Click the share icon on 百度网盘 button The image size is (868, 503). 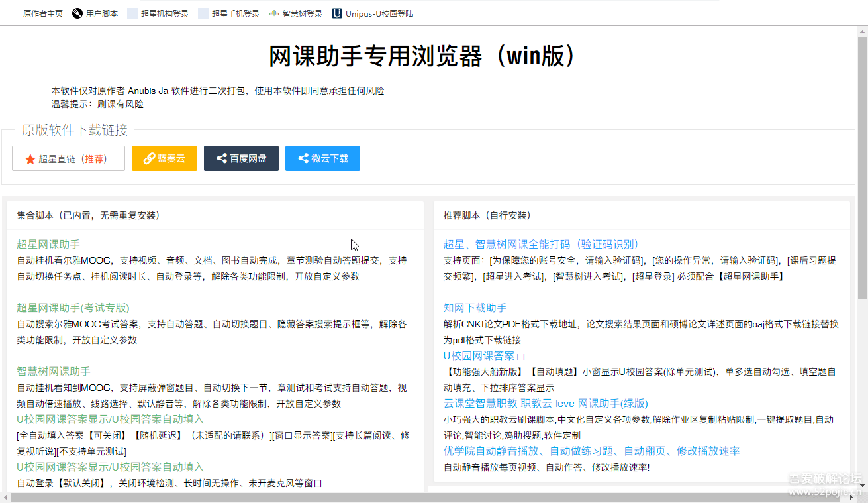[x=222, y=158]
